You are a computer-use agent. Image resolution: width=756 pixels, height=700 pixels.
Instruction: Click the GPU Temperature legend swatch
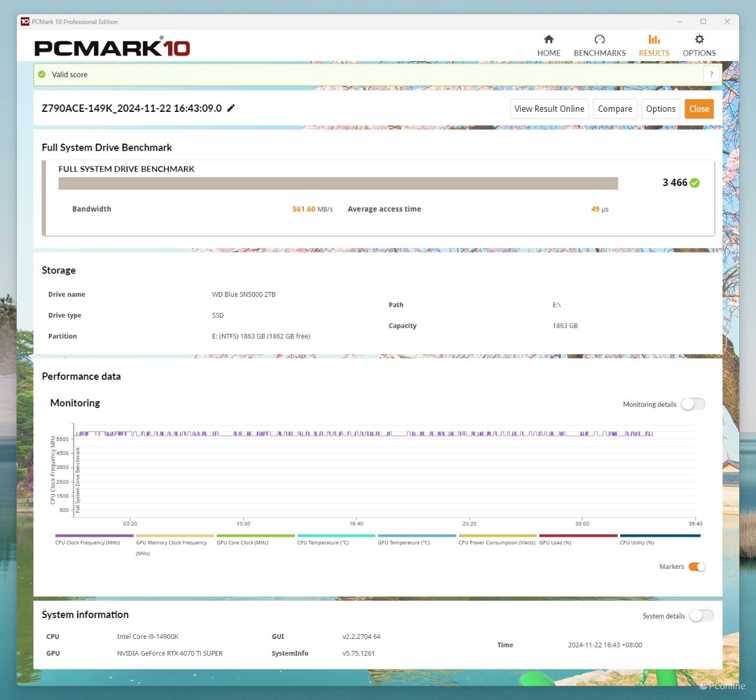coord(417,535)
